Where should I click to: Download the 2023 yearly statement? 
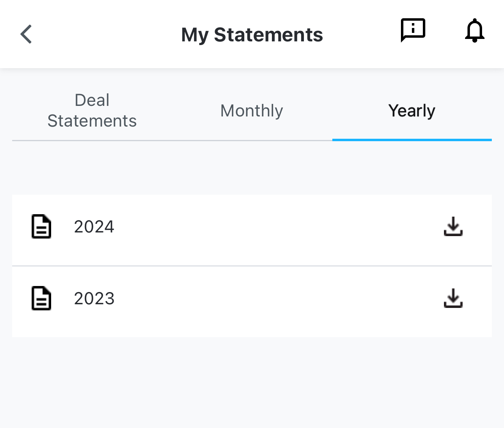[x=453, y=298]
